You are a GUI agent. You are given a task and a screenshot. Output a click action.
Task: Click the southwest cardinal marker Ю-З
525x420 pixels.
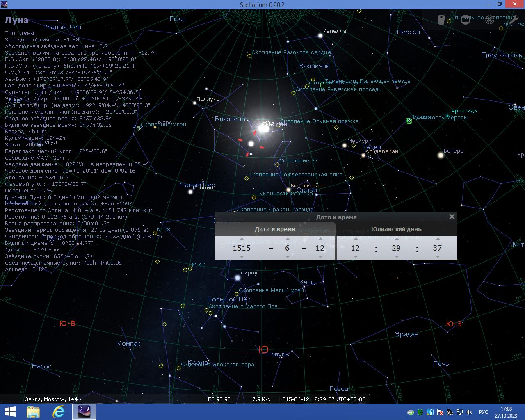[x=454, y=324]
